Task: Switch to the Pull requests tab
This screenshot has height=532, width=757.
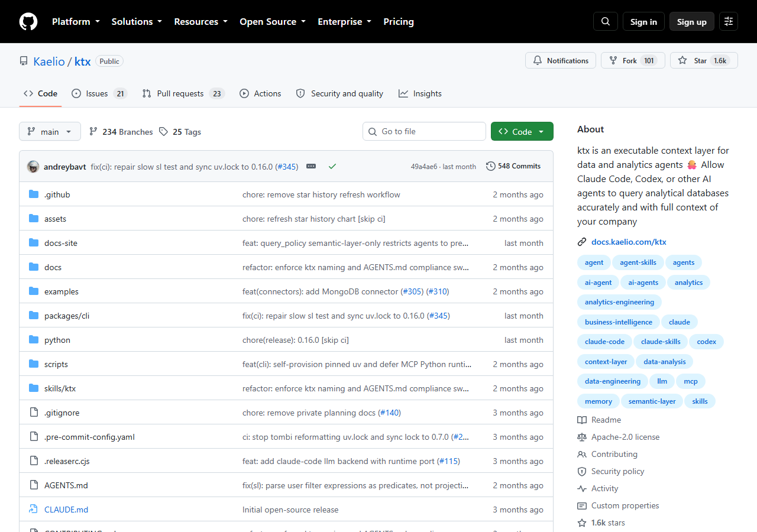Action: [183, 93]
